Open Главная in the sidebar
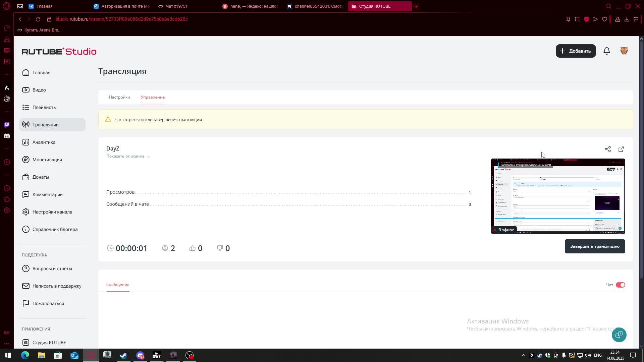The image size is (644, 362). click(52, 72)
